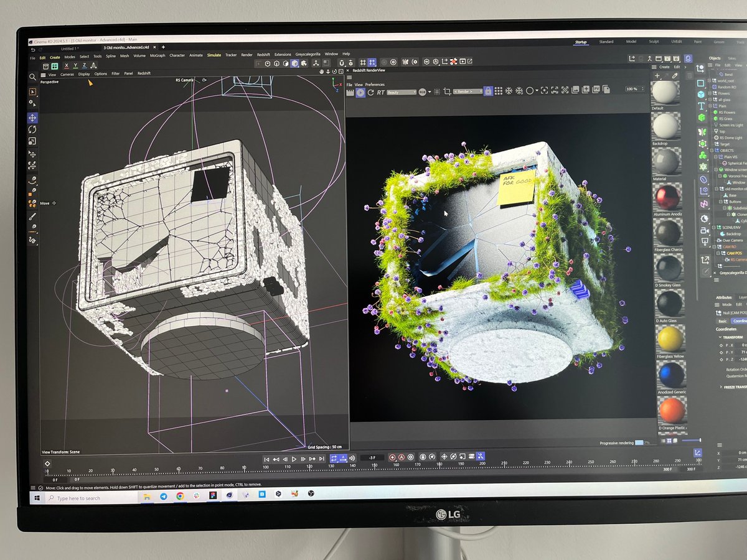747x560 pixels.
Task: Click the search magnifier icon
Action: (32, 77)
